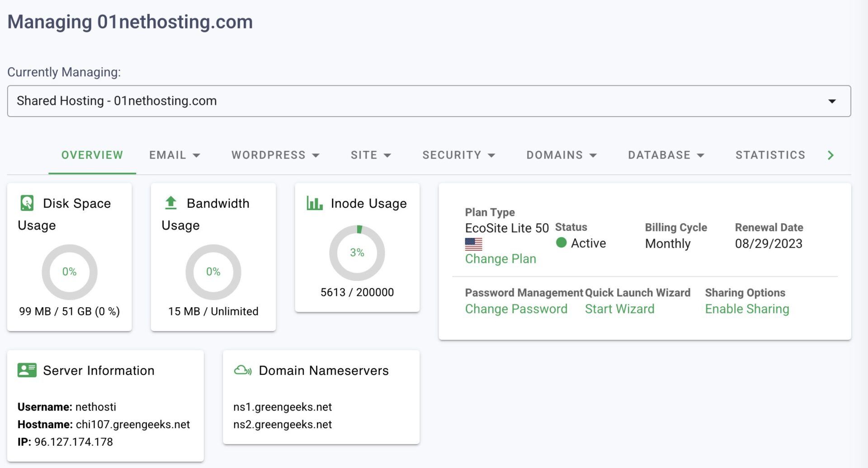Viewport: 868px width, 468px height.
Task: Click the 'Server Information' card title
Action: tap(99, 370)
